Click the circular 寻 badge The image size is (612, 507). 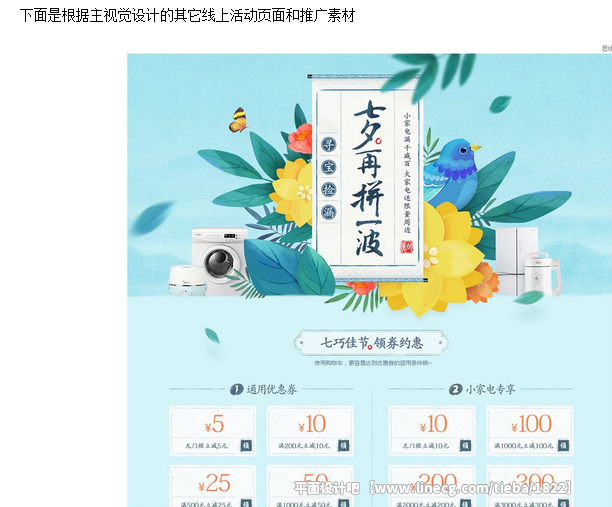328,144
